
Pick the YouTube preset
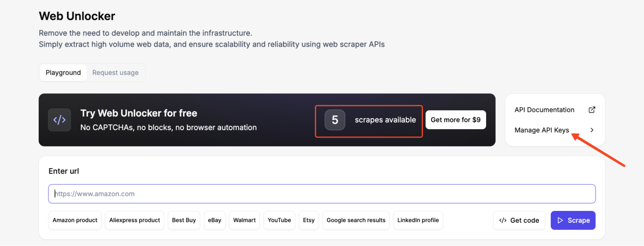pyautogui.click(x=279, y=220)
